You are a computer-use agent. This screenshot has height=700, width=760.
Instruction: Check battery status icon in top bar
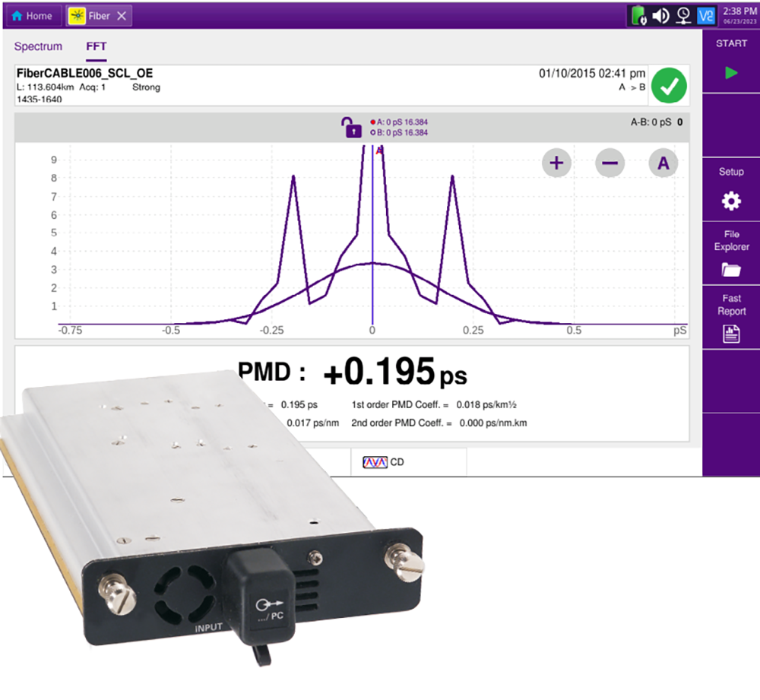click(638, 14)
